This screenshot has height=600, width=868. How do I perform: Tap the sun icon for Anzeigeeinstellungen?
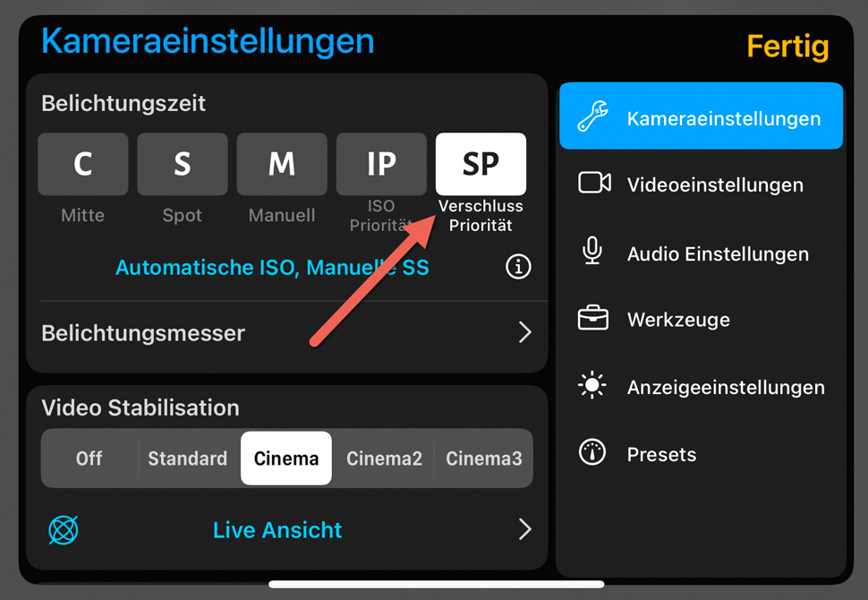pos(592,384)
